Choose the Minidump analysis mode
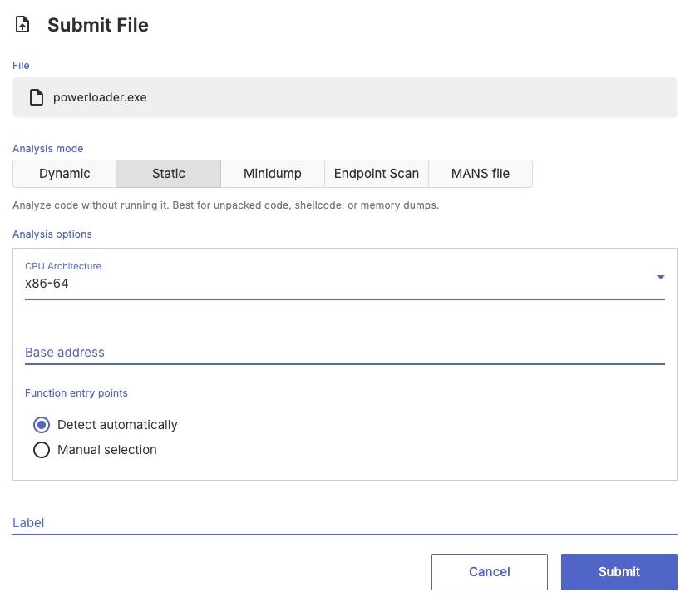700x612 pixels. click(x=273, y=174)
